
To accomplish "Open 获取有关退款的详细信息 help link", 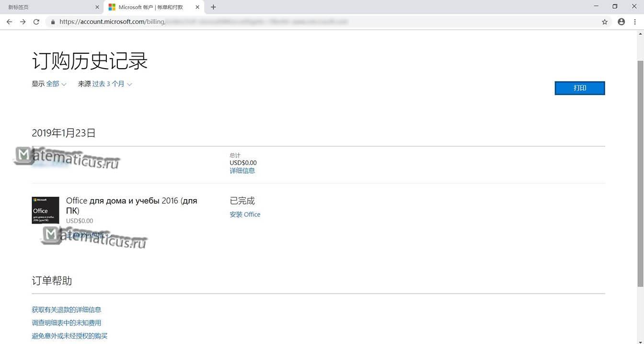I will coord(67,310).
